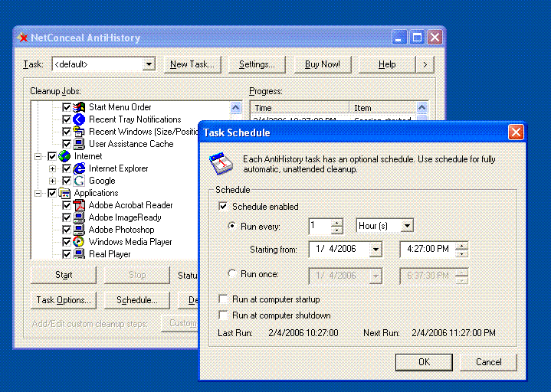Uncheck Windows Media Player checkbox
551x392 pixels.
click(x=67, y=242)
